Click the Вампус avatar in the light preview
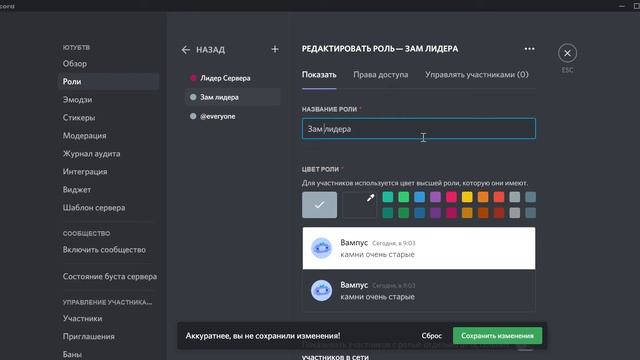640x360 pixels. pos(322,248)
